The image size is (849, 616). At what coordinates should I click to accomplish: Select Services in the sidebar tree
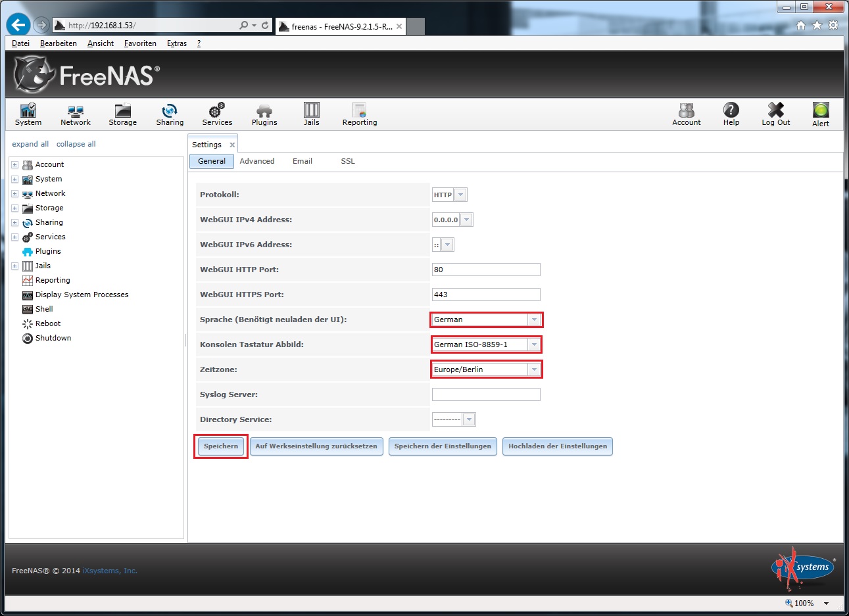point(50,237)
